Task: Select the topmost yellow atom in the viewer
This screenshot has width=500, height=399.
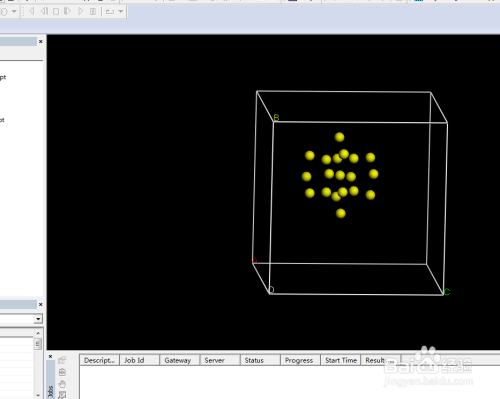Action: click(x=339, y=137)
